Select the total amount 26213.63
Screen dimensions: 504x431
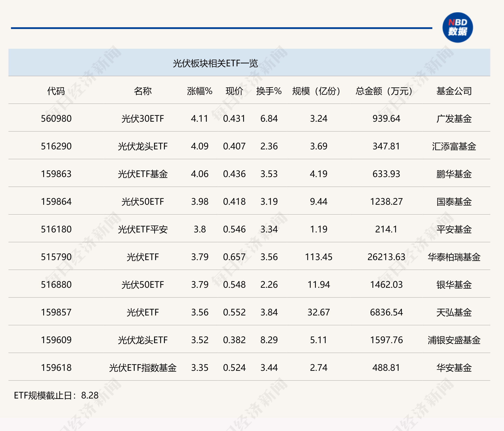pyautogui.click(x=386, y=257)
